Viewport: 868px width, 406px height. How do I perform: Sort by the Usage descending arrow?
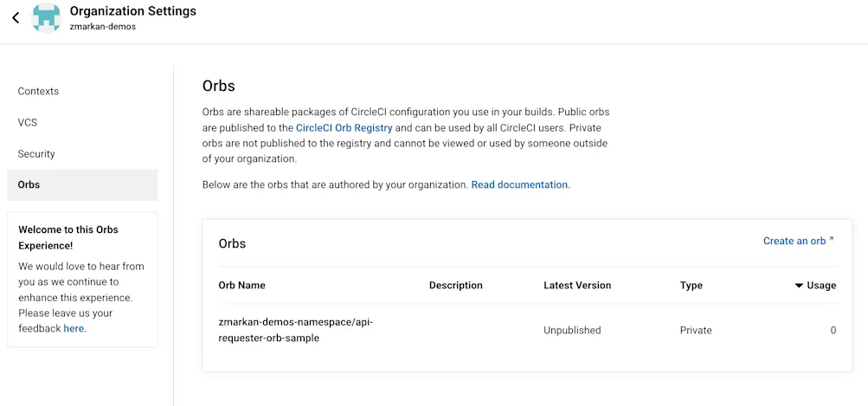click(x=799, y=286)
